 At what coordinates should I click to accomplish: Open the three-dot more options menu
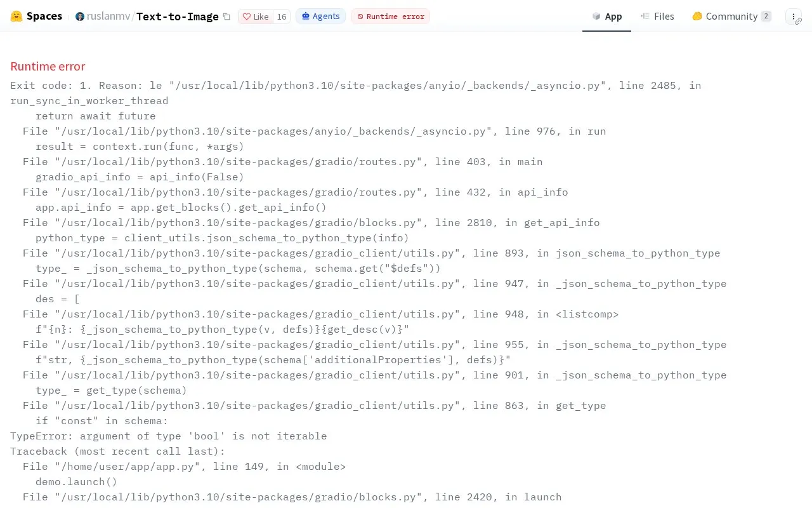tap(793, 17)
